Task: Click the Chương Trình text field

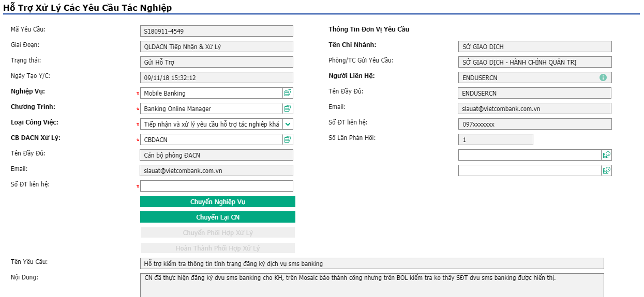Action: tap(211, 108)
